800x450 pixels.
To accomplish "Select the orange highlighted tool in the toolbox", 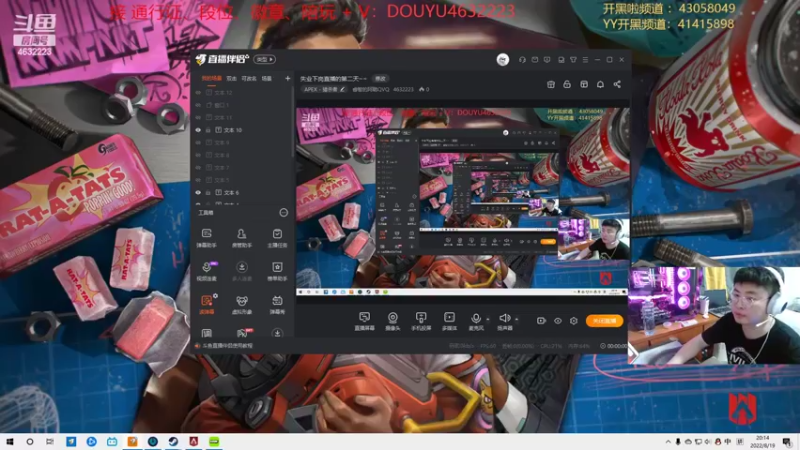I will pos(207,304).
